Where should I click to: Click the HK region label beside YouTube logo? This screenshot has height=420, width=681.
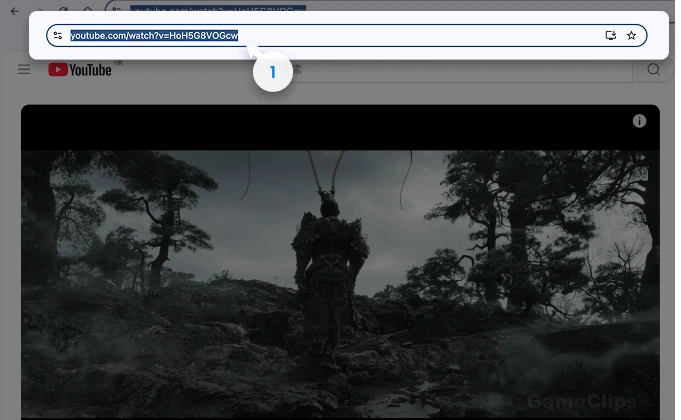click(x=118, y=62)
